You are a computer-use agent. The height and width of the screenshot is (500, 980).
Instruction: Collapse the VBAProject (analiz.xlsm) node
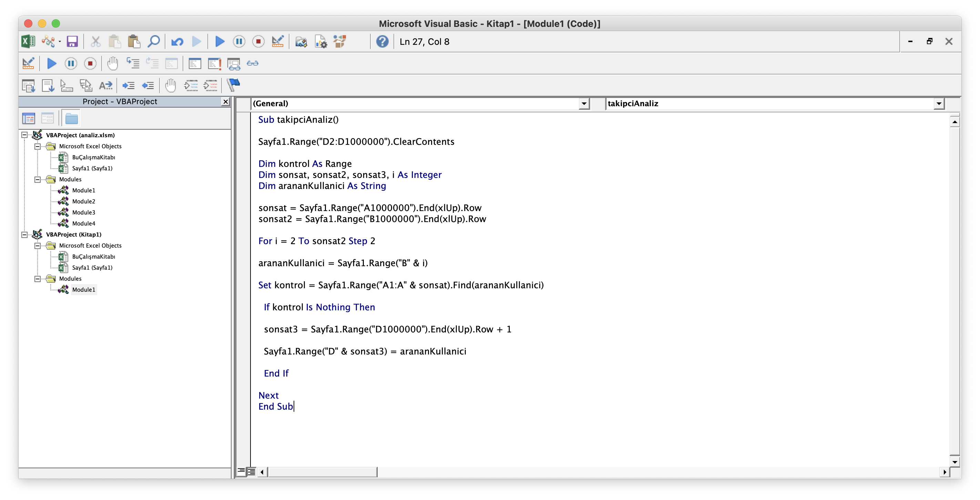(x=24, y=135)
